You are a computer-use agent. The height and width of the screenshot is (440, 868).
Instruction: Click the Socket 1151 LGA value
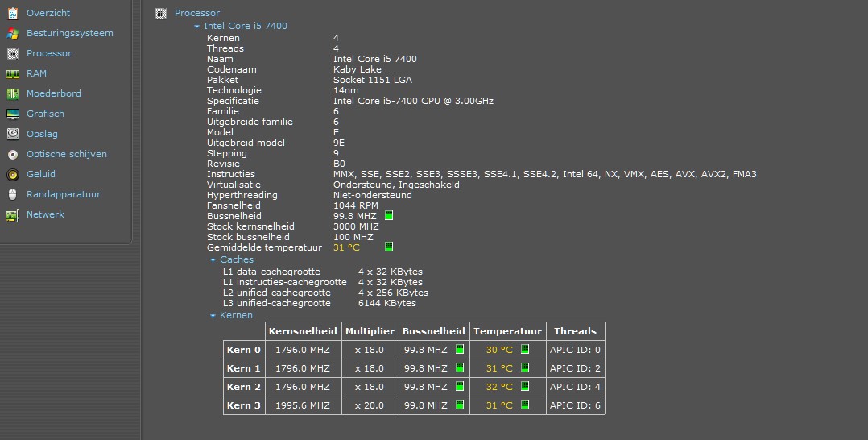point(373,81)
